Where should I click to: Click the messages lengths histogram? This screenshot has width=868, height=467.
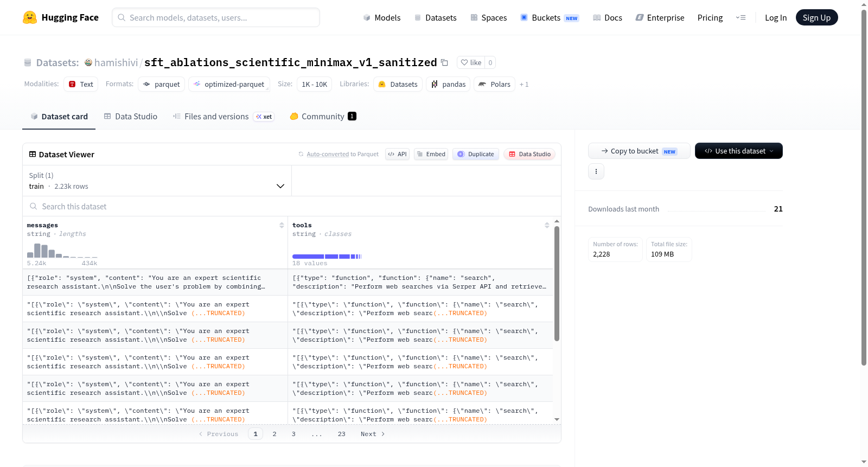coord(62,251)
